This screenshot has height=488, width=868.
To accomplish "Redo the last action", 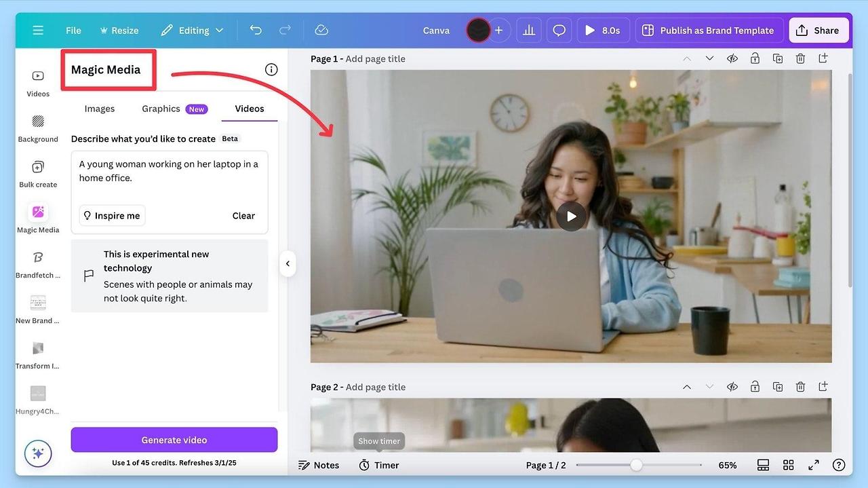I will (285, 30).
